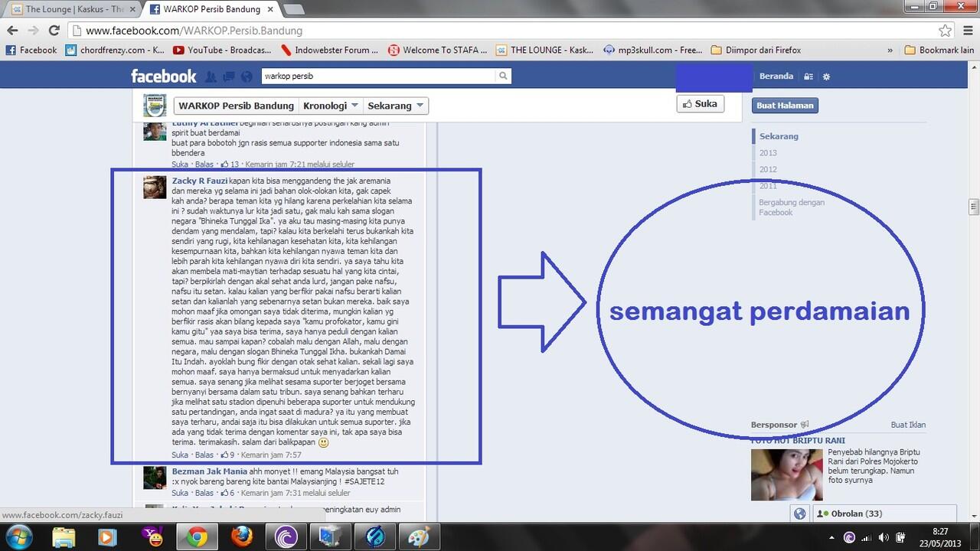Go back with the browser back arrow
Viewport: 980px width, 551px height.
pos(12,31)
